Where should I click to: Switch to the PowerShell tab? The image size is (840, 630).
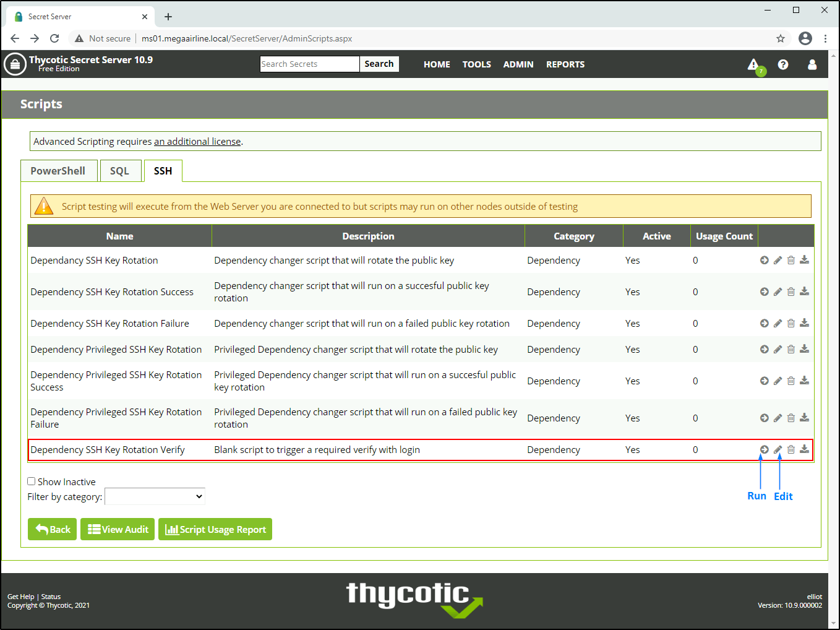(x=58, y=171)
